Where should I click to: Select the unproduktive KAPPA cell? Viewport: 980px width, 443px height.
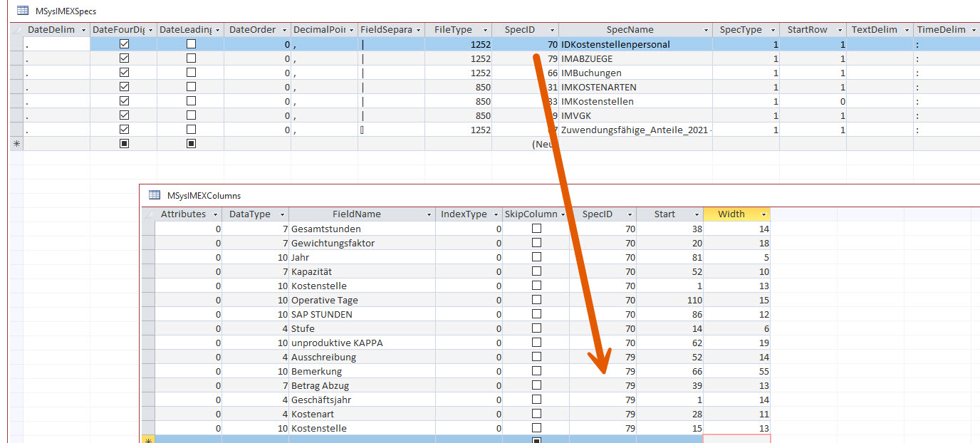click(362, 343)
